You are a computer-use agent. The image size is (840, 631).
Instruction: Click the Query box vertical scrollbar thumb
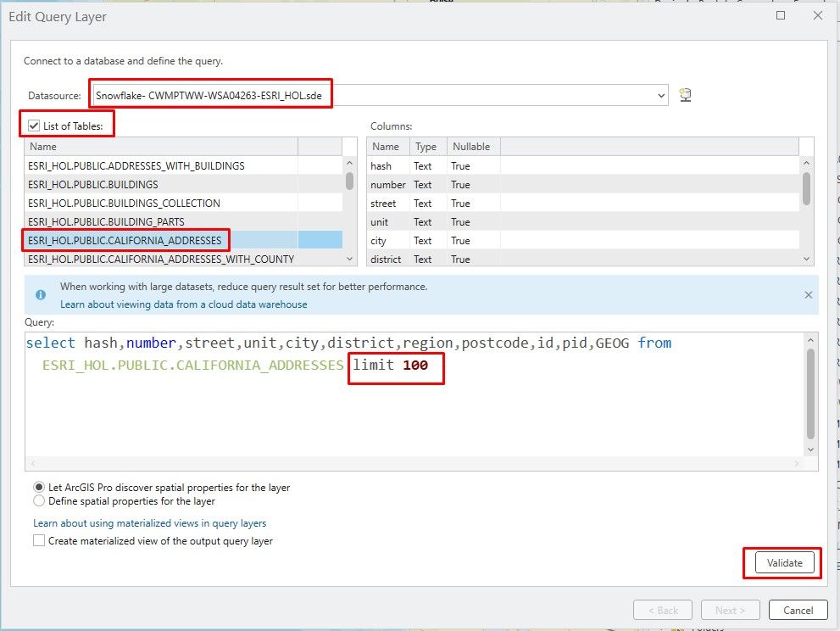tap(810, 394)
